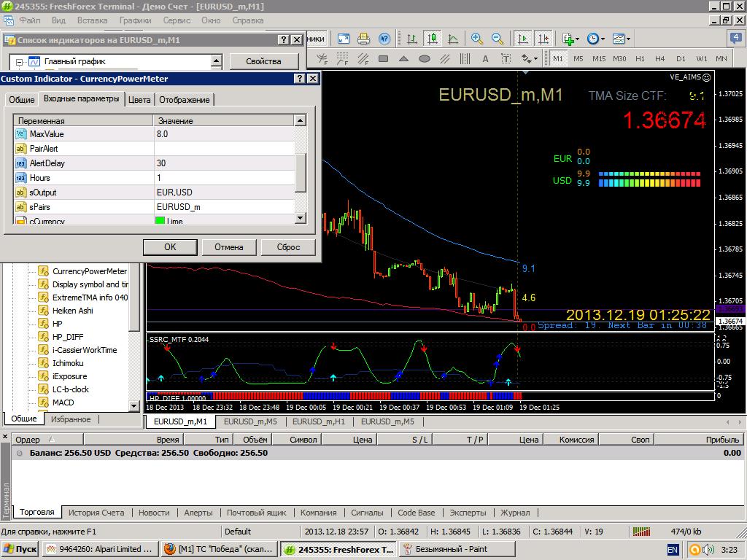
Task: Switch chart to line chart mode
Action: (453, 39)
